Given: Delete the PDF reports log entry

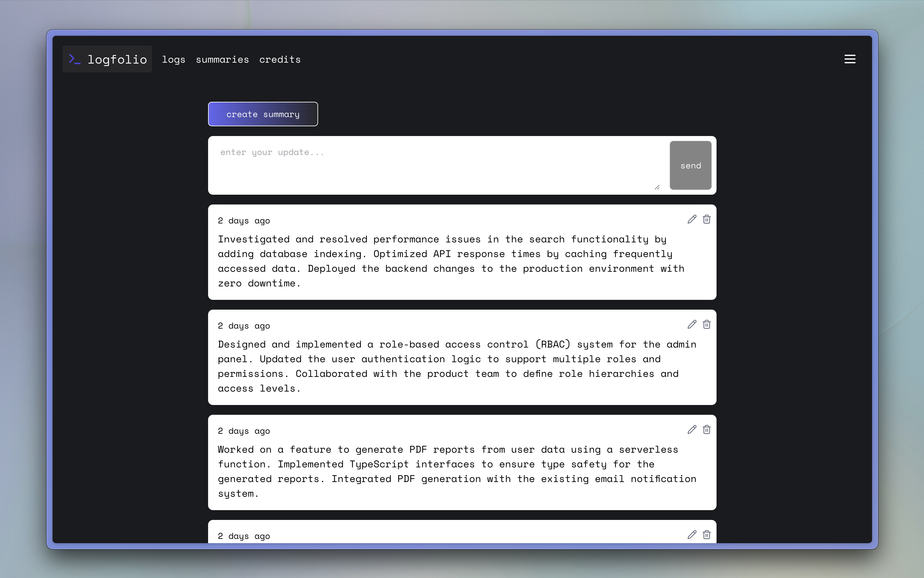Looking at the screenshot, I should (706, 430).
